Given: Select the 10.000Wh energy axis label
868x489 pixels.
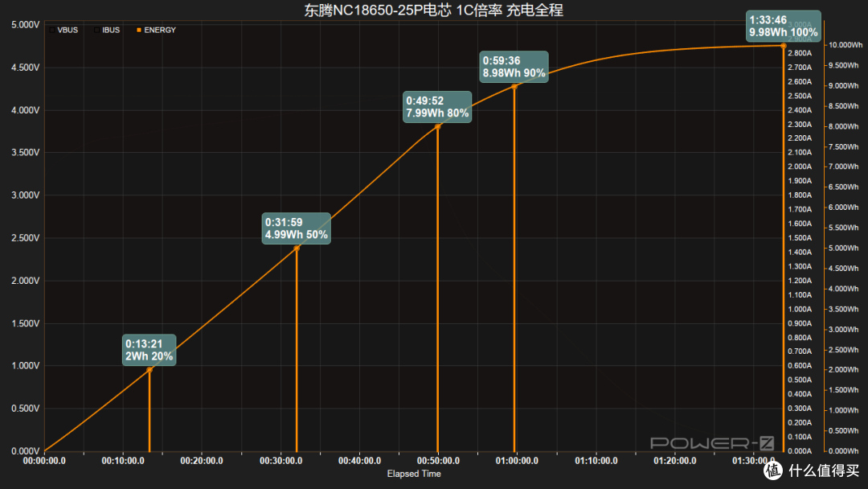Looking at the screenshot, I should click(x=845, y=45).
